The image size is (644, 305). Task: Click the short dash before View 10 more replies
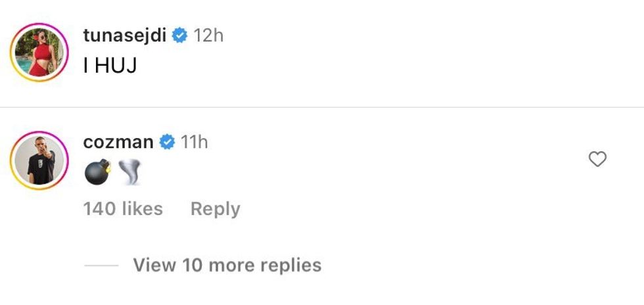101,266
